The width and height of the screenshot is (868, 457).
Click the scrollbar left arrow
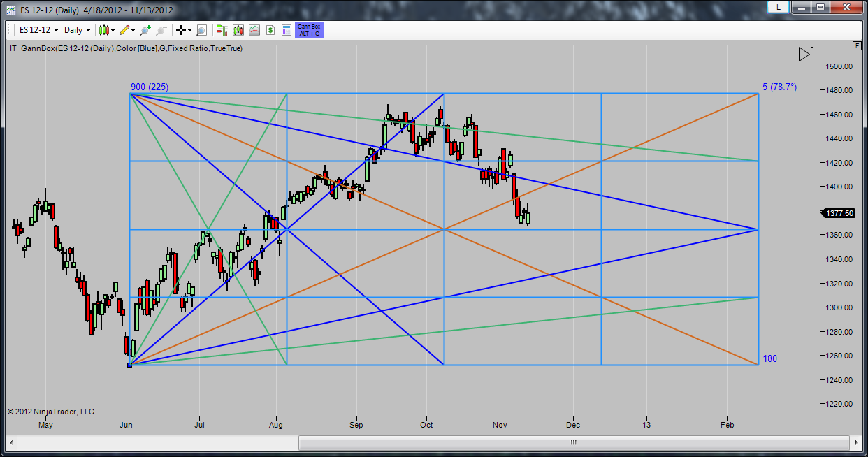(10, 442)
